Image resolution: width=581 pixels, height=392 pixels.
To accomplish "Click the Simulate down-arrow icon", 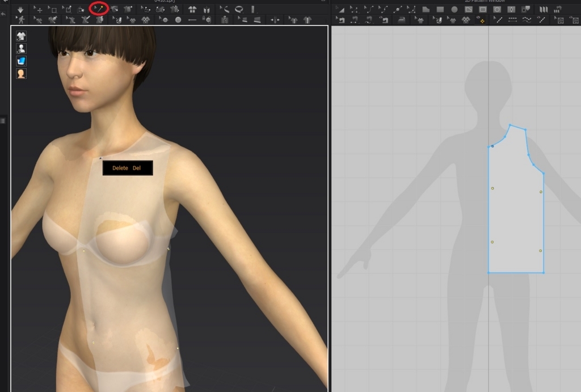I will 20,10.
